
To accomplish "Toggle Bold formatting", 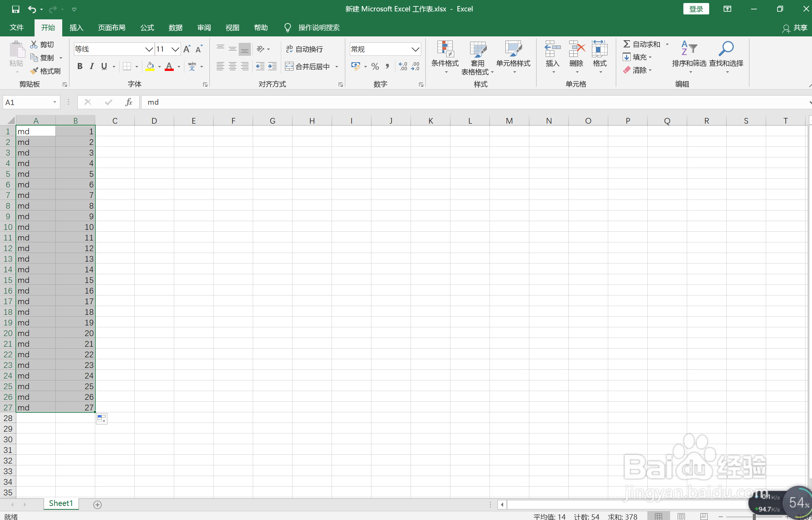I will [80, 66].
